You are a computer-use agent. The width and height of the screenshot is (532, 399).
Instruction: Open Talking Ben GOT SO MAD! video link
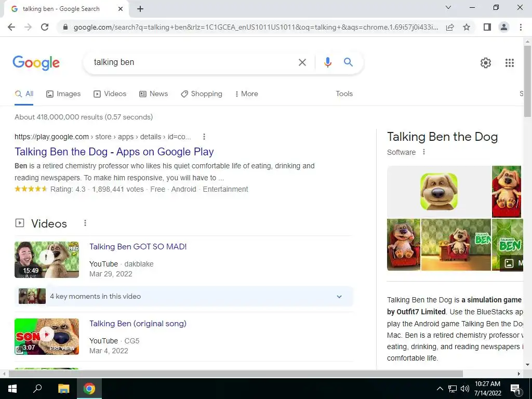pyautogui.click(x=138, y=247)
